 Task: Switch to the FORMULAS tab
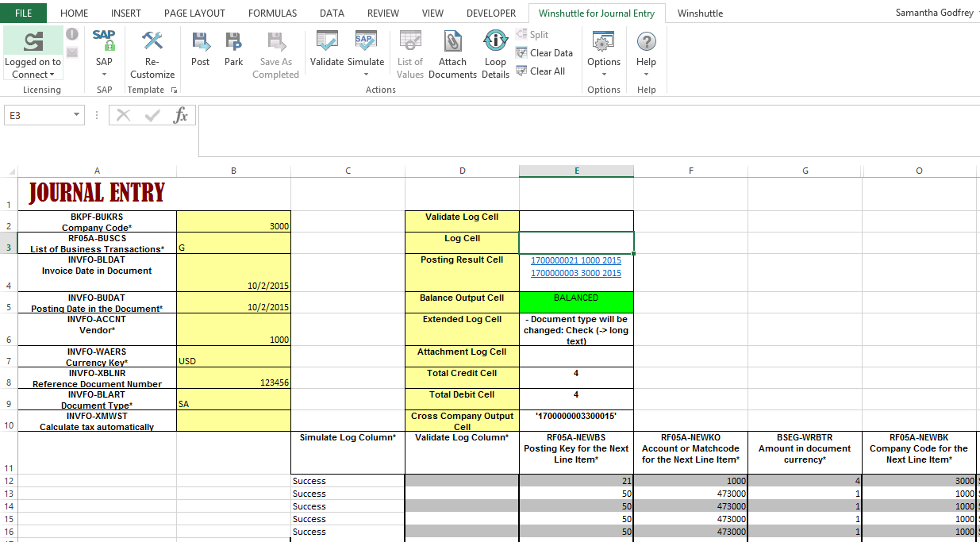tap(272, 13)
